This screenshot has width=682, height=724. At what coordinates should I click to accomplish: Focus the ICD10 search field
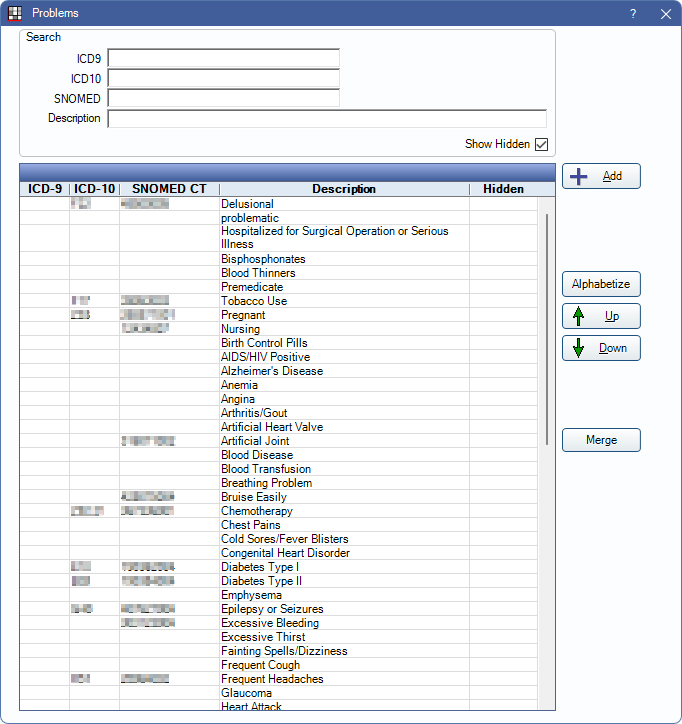point(223,78)
